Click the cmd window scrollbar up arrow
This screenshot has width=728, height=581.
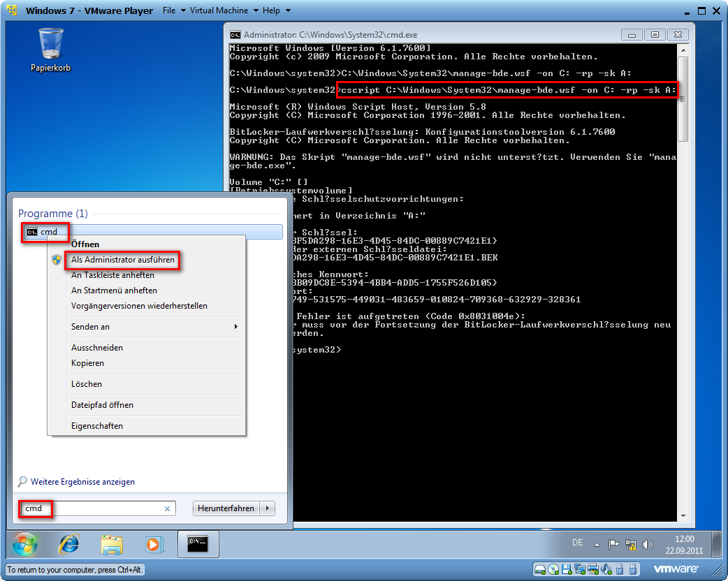click(x=683, y=50)
